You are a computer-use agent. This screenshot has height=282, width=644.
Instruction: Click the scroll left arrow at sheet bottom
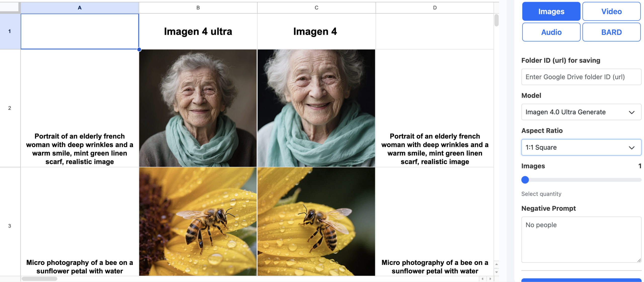point(482,279)
